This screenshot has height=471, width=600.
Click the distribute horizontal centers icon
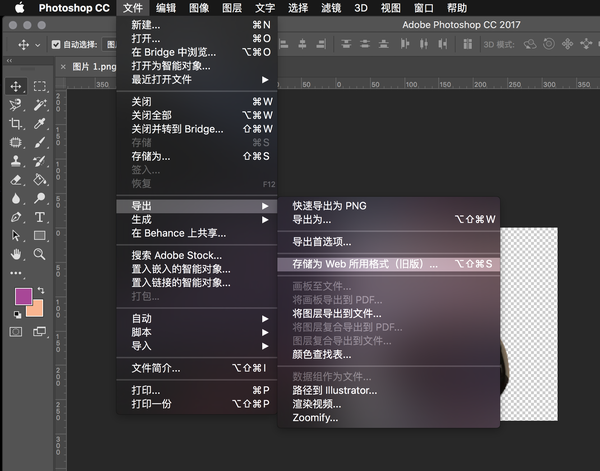(x=424, y=44)
